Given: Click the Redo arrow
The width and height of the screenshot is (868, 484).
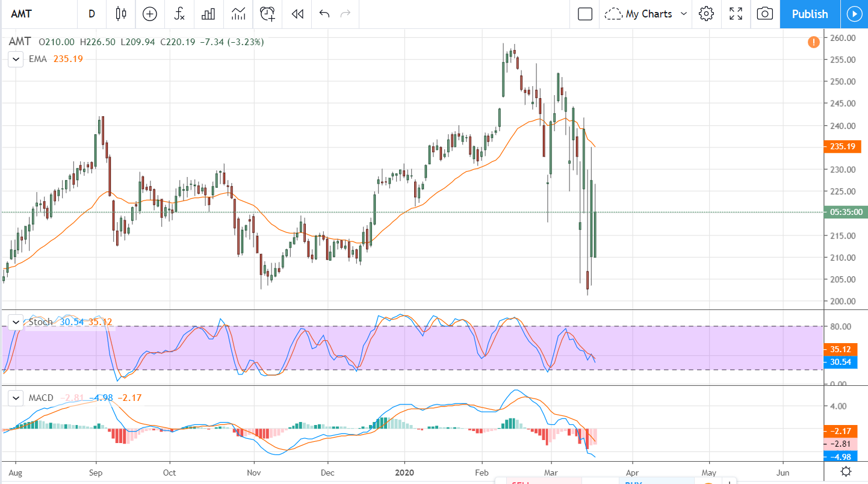Looking at the screenshot, I should [x=345, y=14].
